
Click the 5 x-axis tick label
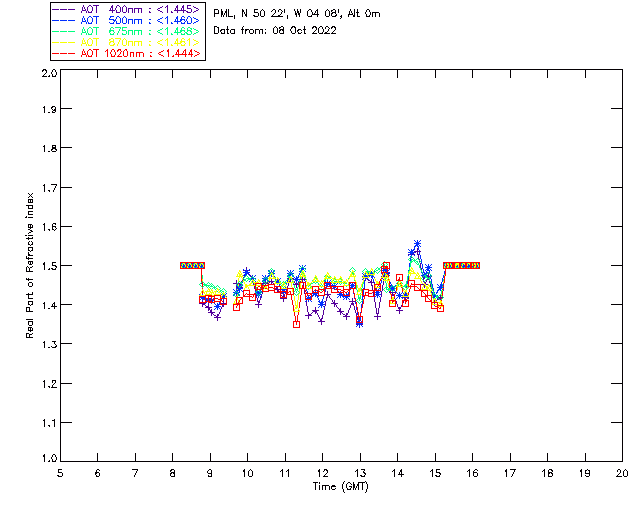pyautogui.click(x=60, y=473)
